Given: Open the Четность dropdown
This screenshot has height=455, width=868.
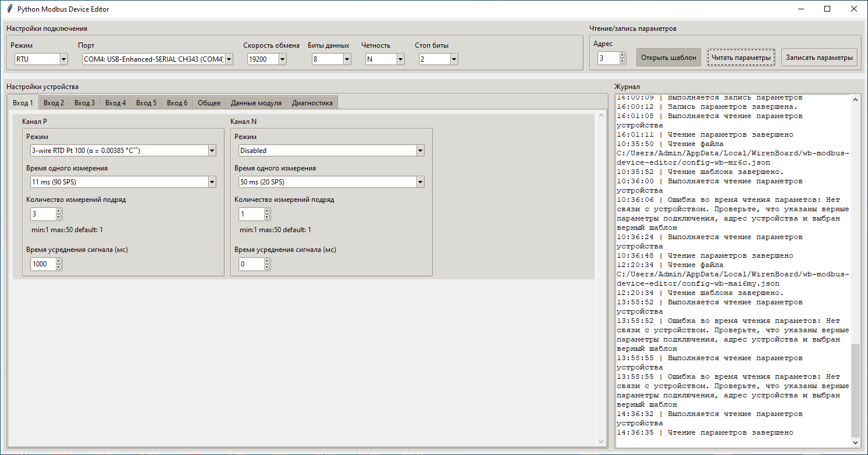Looking at the screenshot, I should pos(400,59).
